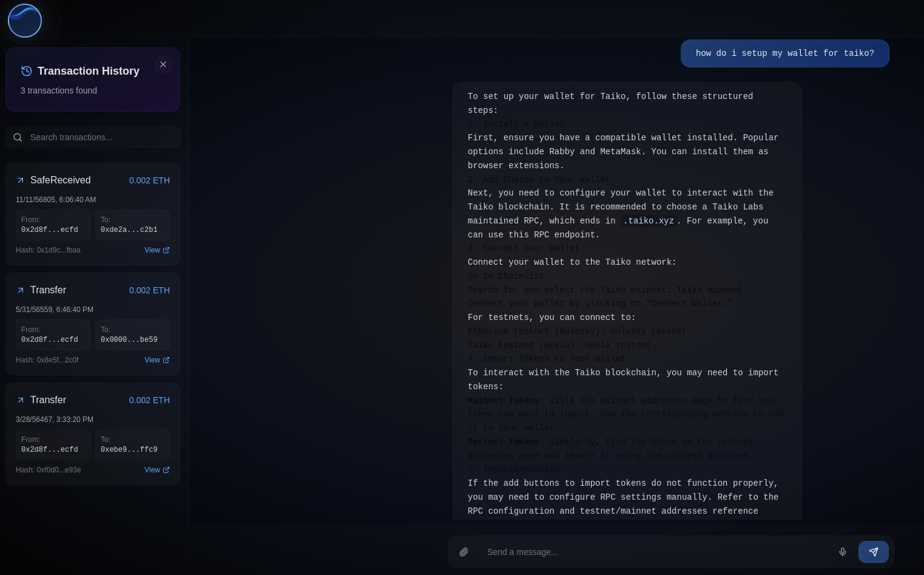Image resolution: width=924 pixels, height=575 pixels.
Task: Click the Transaction History clock icon
Action: tap(26, 71)
